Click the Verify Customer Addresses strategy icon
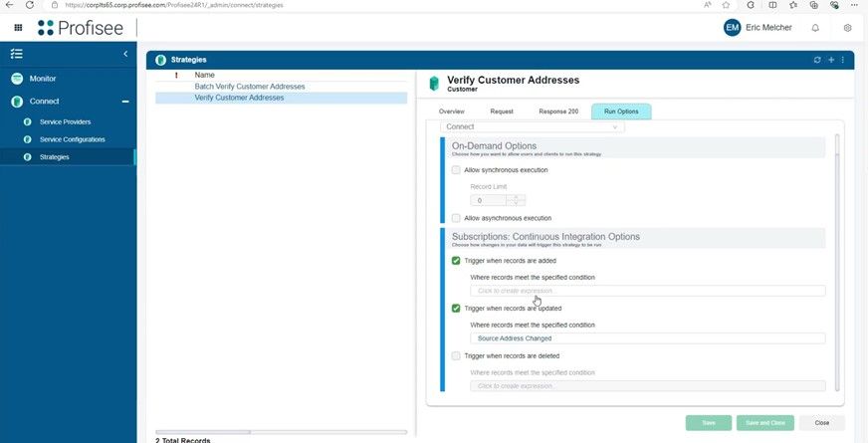Viewport: 868px width, 443px height. [x=434, y=84]
